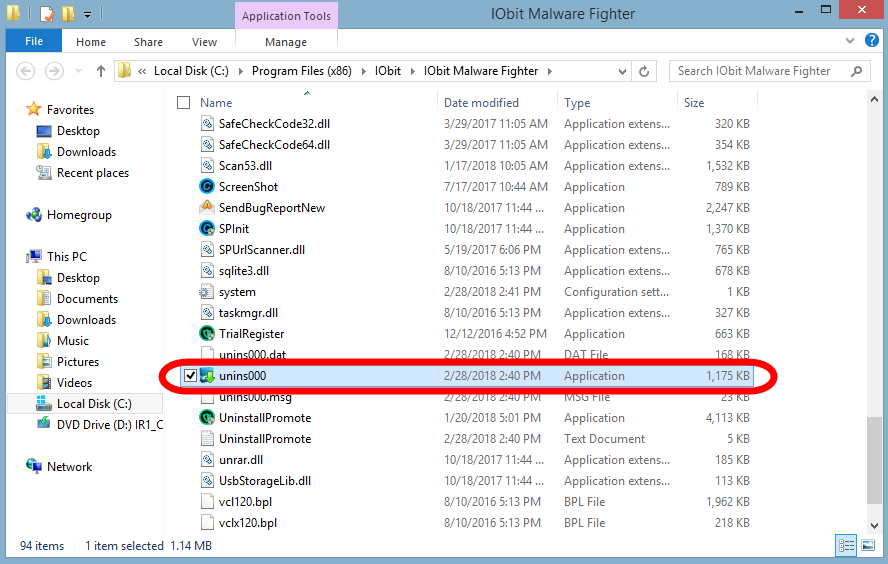Viewport: 888px width, 564px height.
Task: Expand arrow after Program Files (x86) breadcrumb
Action: [364, 71]
